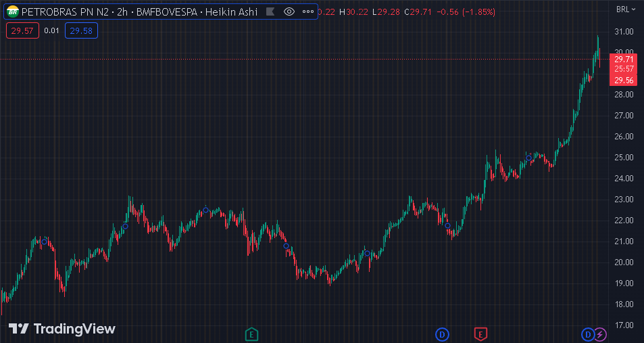Click the first blue dividend D marker

click(443, 334)
